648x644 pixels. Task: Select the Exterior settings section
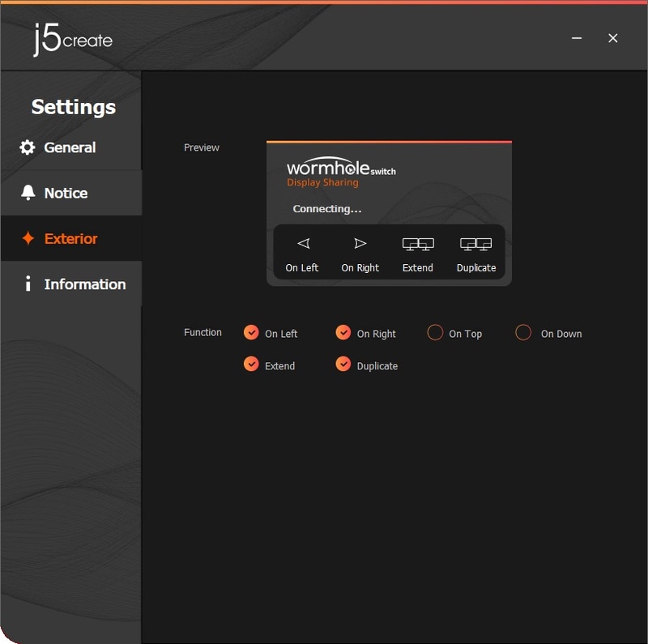[71, 238]
